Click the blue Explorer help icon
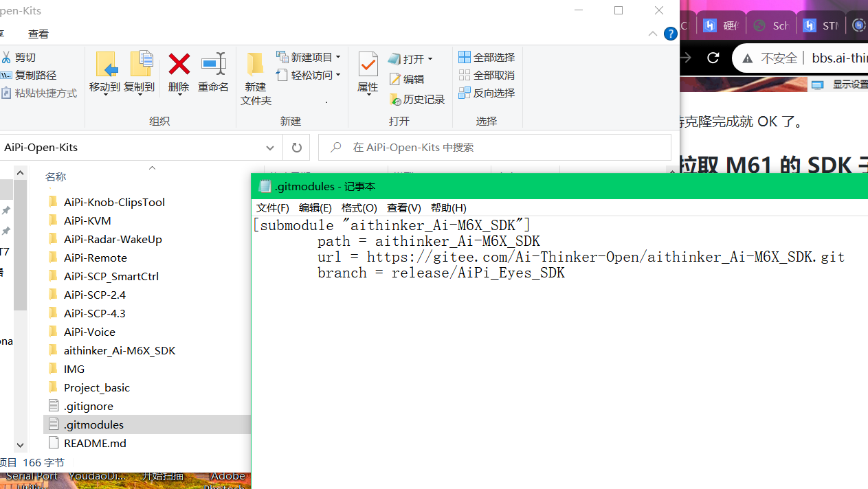Screen dimensions: 868x489 pos(670,34)
